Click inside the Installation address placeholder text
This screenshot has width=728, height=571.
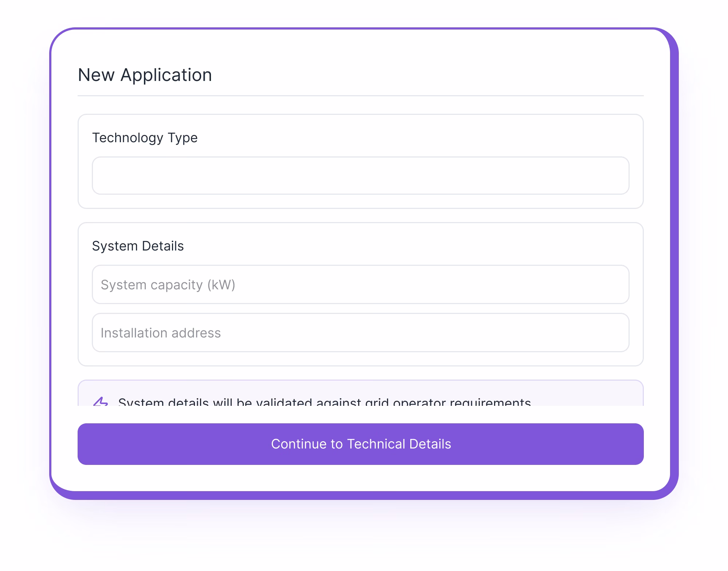(x=161, y=333)
